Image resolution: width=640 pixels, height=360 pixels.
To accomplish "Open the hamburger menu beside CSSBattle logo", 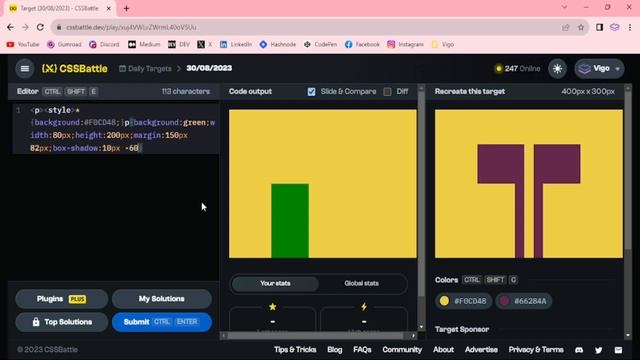I will pos(24,69).
